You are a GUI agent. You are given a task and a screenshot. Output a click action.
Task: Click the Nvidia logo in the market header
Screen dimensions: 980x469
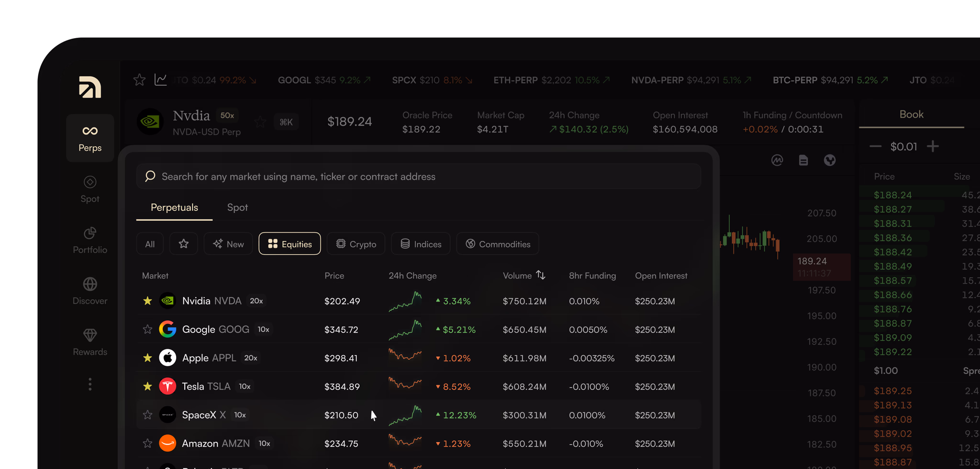coord(150,121)
